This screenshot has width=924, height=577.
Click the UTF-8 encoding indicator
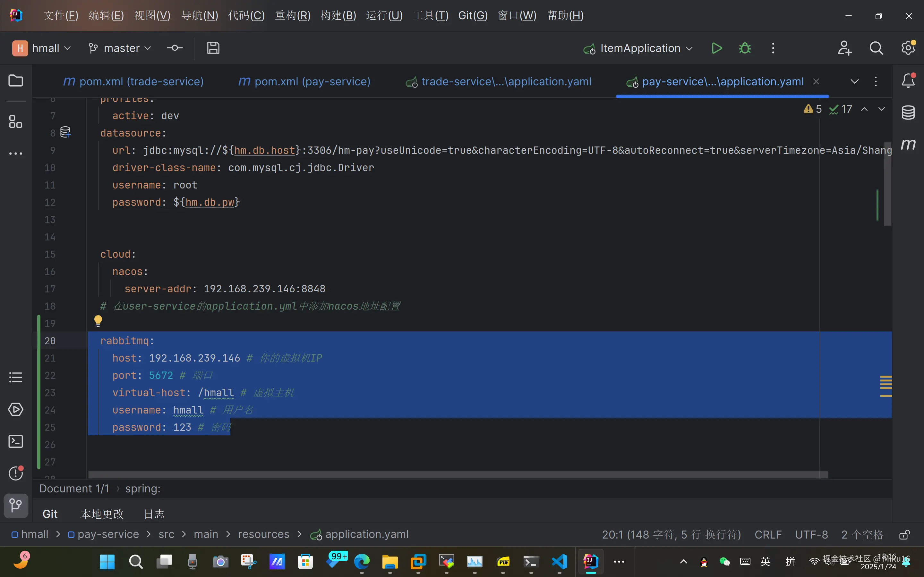click(x=811, y=535)
